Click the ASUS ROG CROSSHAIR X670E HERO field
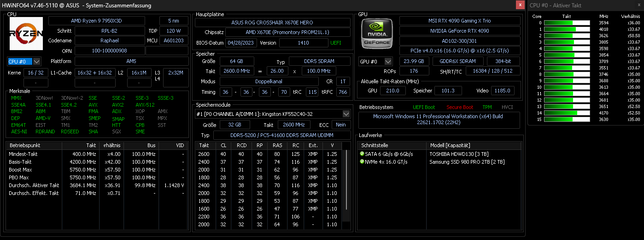Image resolution: width=644 pixels, height=240 pixels. [x=273, y=23]
